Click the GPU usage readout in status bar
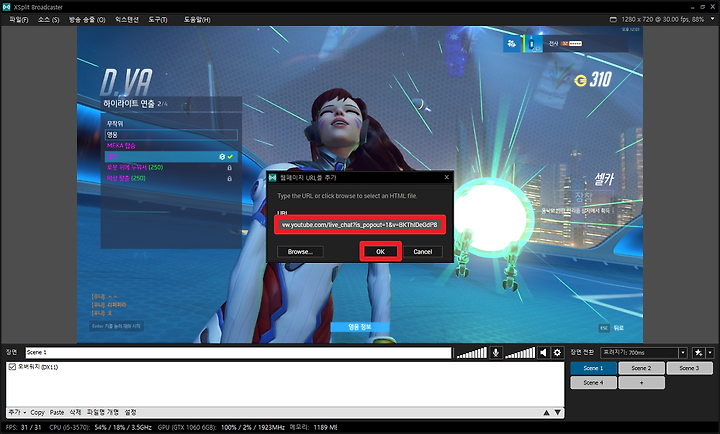 (x=221, y=427)
